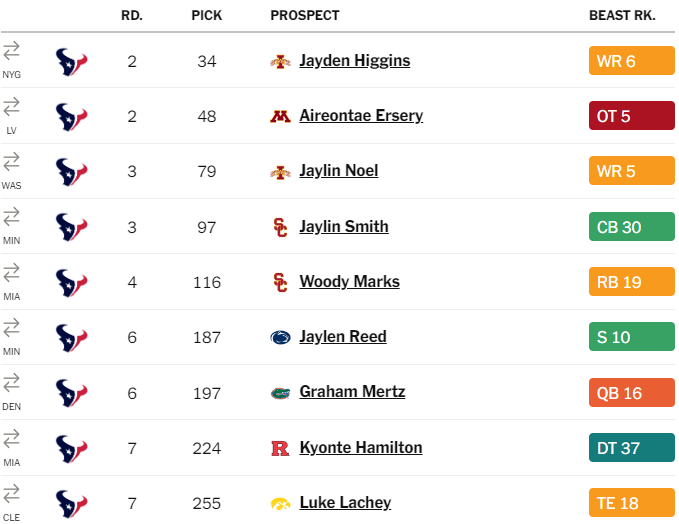Click the Texans logo in pick 34 row
Image resolution: width=679 pixels, height=524 pixels.
[x=71, y=61]
